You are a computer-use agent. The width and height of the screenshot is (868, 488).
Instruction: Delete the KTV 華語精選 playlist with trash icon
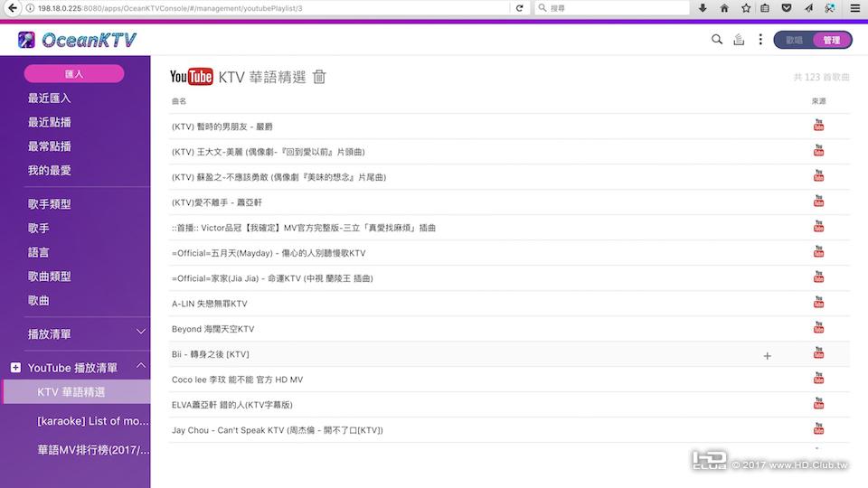319,76
